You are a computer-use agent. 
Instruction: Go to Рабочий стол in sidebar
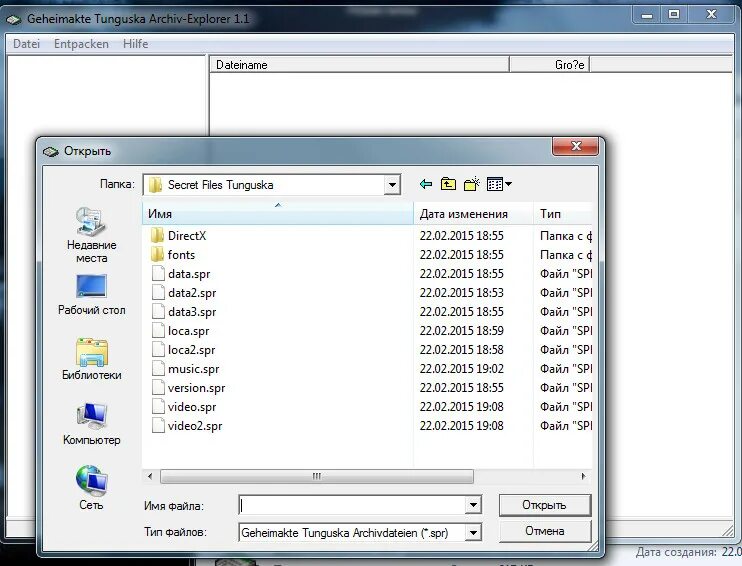91,295
